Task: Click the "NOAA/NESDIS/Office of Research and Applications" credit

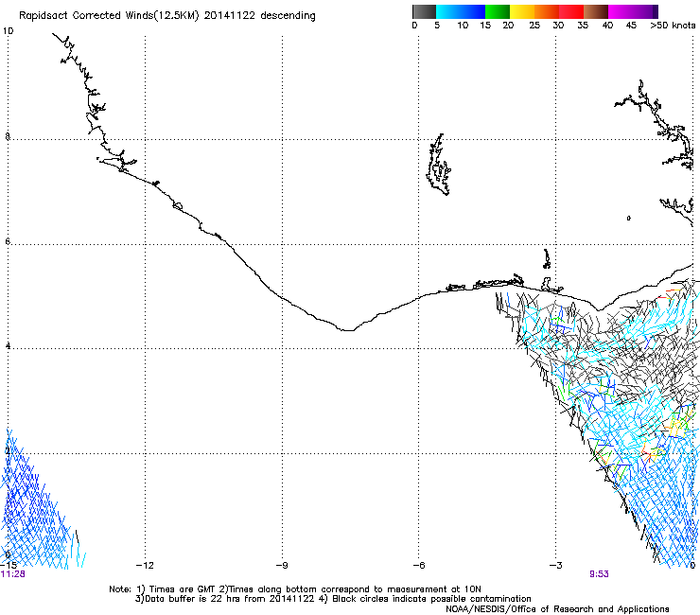Action: click(x=557, y=609)
